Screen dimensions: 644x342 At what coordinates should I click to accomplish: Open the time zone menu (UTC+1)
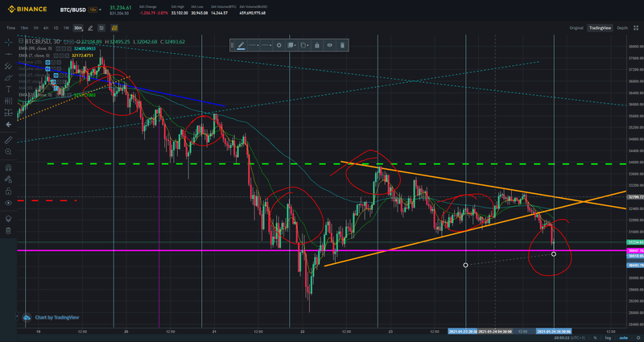(x=570, y=338)
